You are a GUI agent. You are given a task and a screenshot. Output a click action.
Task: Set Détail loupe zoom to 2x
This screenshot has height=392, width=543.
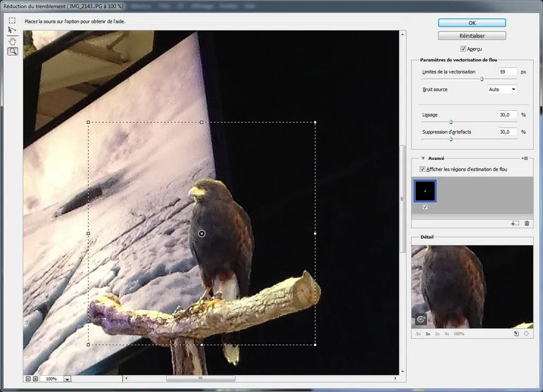pyautogui.click(x=437, y=334)
